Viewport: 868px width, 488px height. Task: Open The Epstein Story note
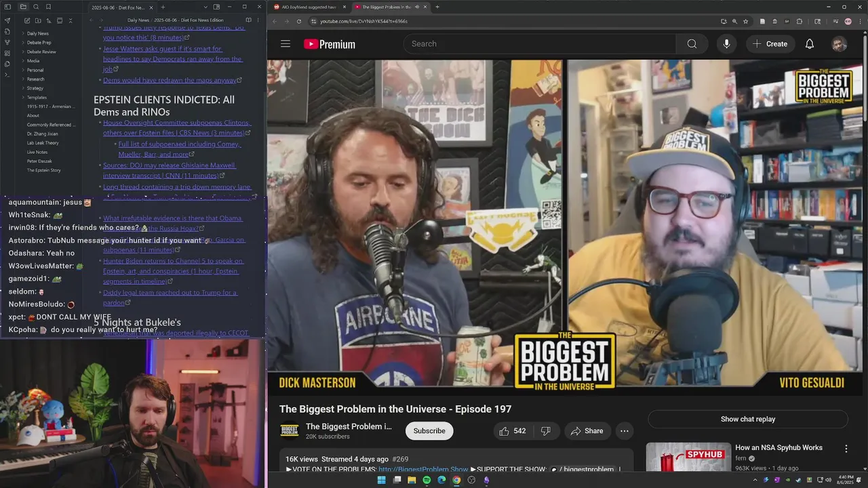(43, 170)
